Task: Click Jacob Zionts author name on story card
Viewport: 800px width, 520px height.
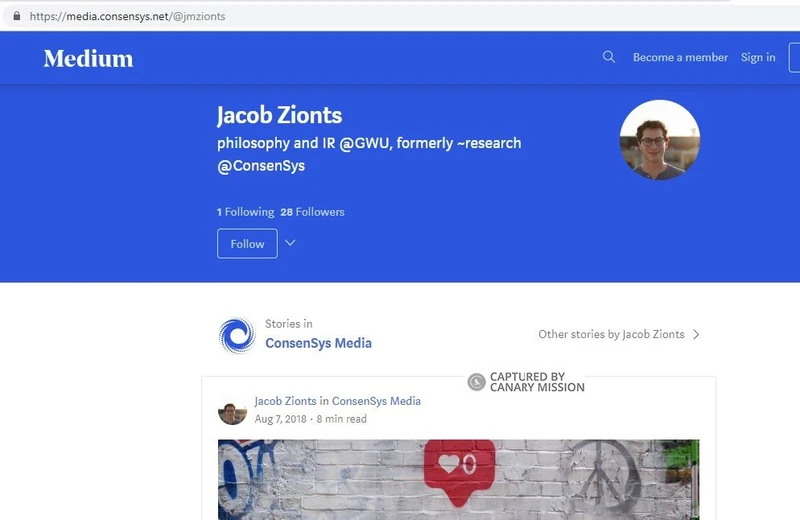Action: coord(285,401)
